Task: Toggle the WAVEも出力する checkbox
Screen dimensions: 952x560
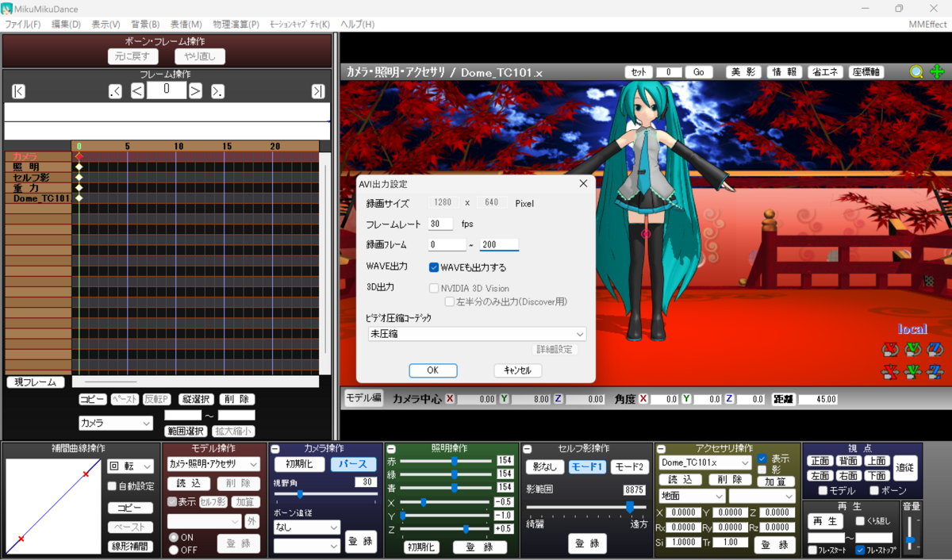Action: pyautogui.click(x=434, y=267)
